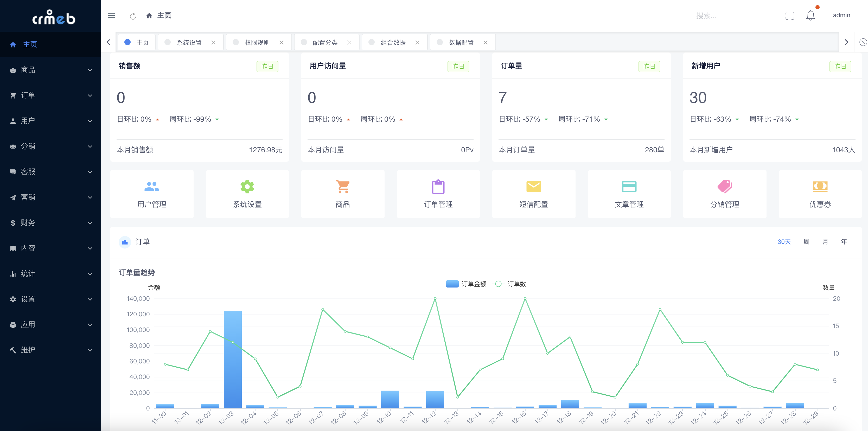868x431 pixels.
Task: Click the 本月新增用户 value 1043人
Action: pos(843,150)
